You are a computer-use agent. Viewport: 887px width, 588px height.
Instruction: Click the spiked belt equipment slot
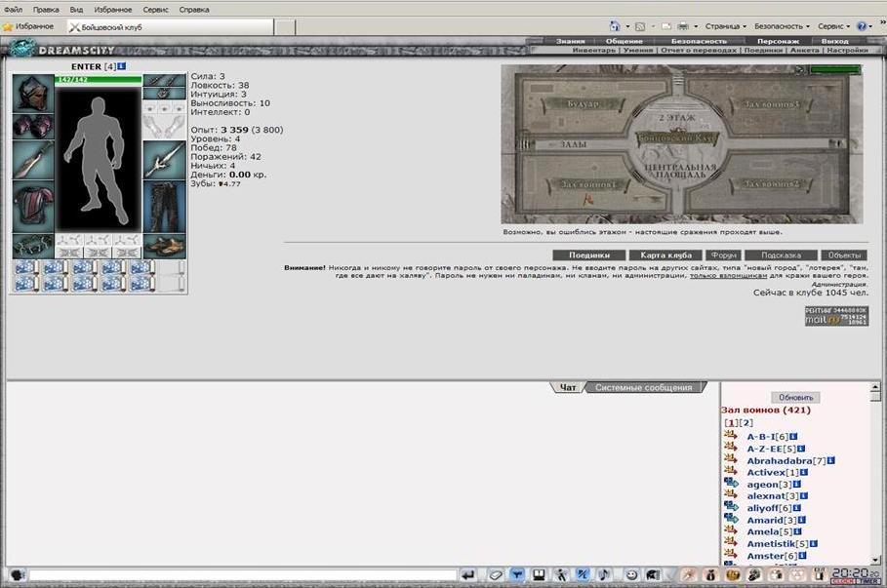33,247
